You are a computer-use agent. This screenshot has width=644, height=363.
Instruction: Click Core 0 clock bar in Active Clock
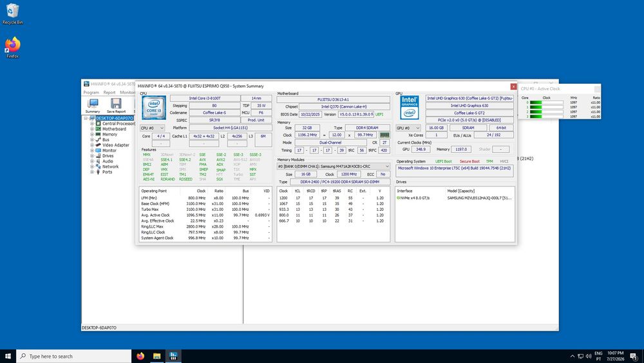(x=547, y=103)
